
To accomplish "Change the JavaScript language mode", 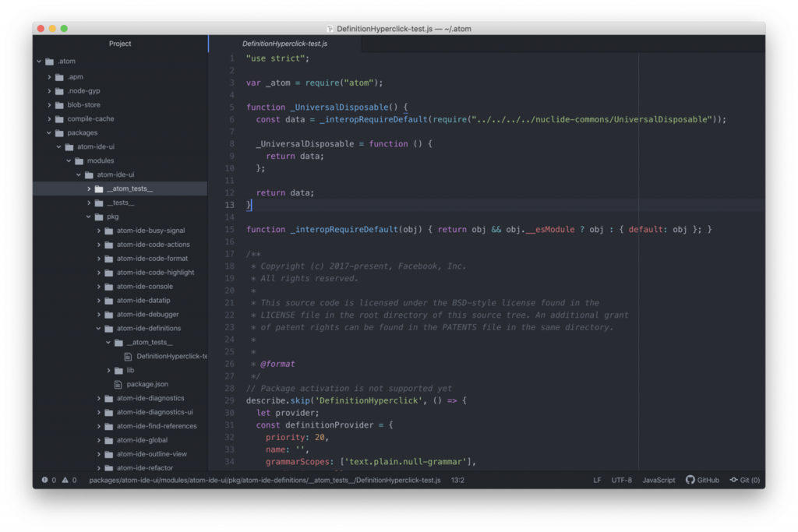I will tap(658, 480).
